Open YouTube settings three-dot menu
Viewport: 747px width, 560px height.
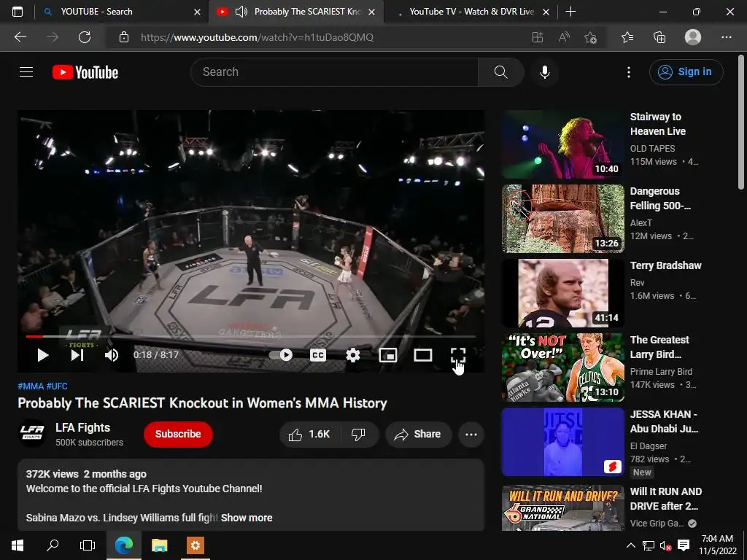(x=629, y=72)
